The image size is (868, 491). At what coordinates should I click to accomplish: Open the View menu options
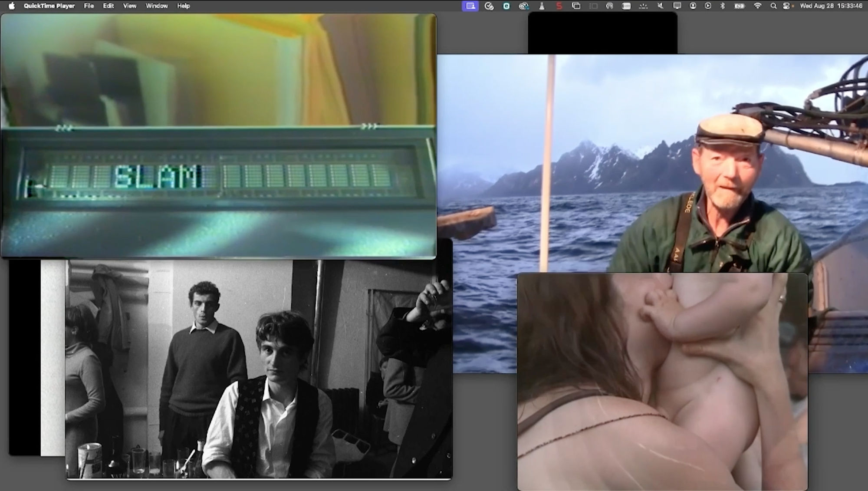point(129,6)
